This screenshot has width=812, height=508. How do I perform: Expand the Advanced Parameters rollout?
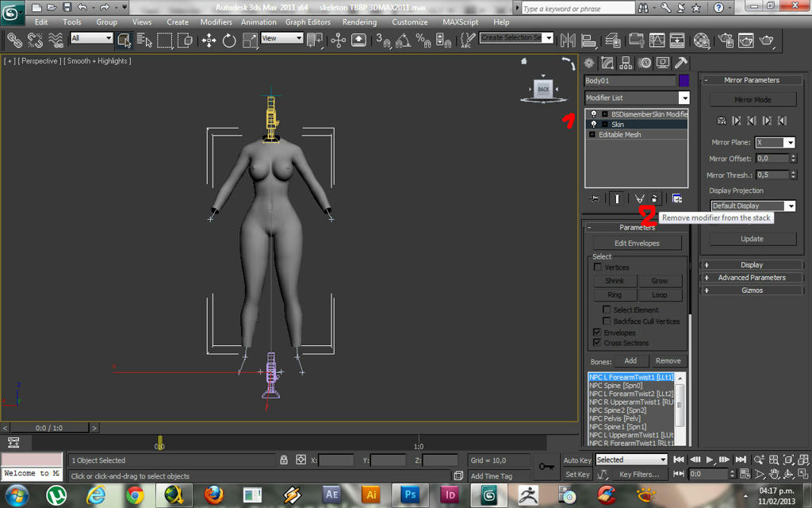pos(752,278)
